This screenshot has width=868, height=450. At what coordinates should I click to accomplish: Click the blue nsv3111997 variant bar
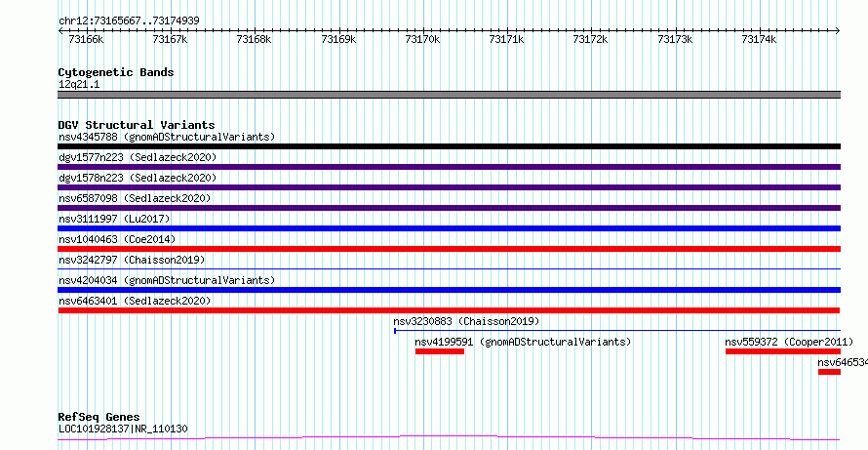449,228
